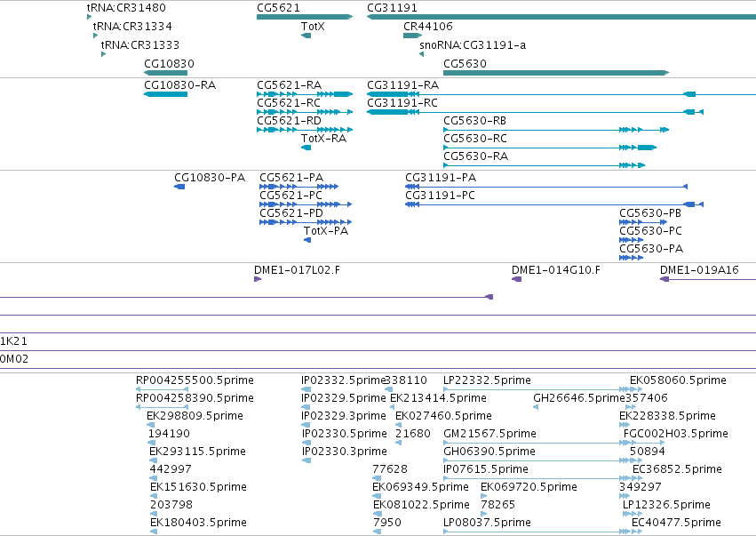Screen dimensions: 756x536
Task: Select the 194190 EST entry
Action: (153, 443)
